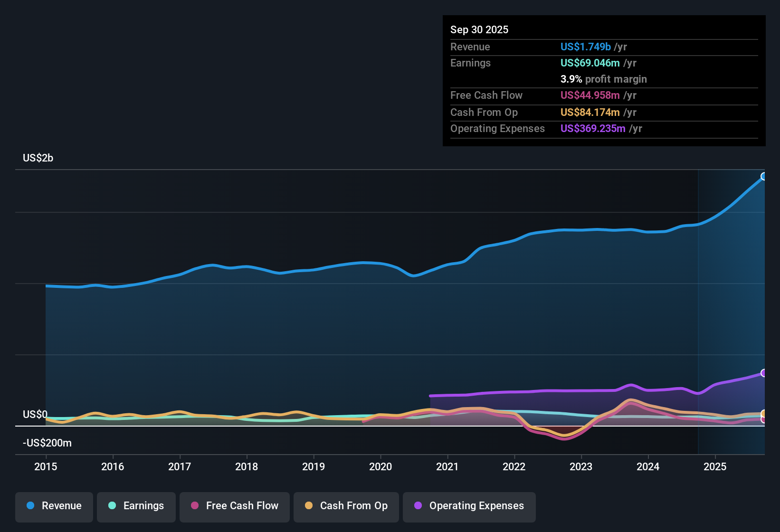Viewport: 780px width, 532px height.
Task: Select the Revenue US$1.749b value link
Action: click(x=585, y=47)
